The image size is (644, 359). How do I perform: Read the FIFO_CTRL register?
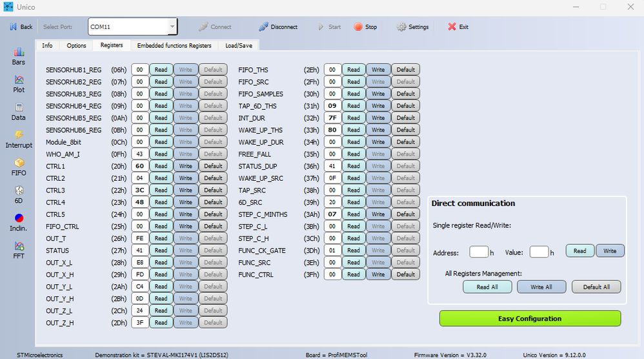[161, 227]
